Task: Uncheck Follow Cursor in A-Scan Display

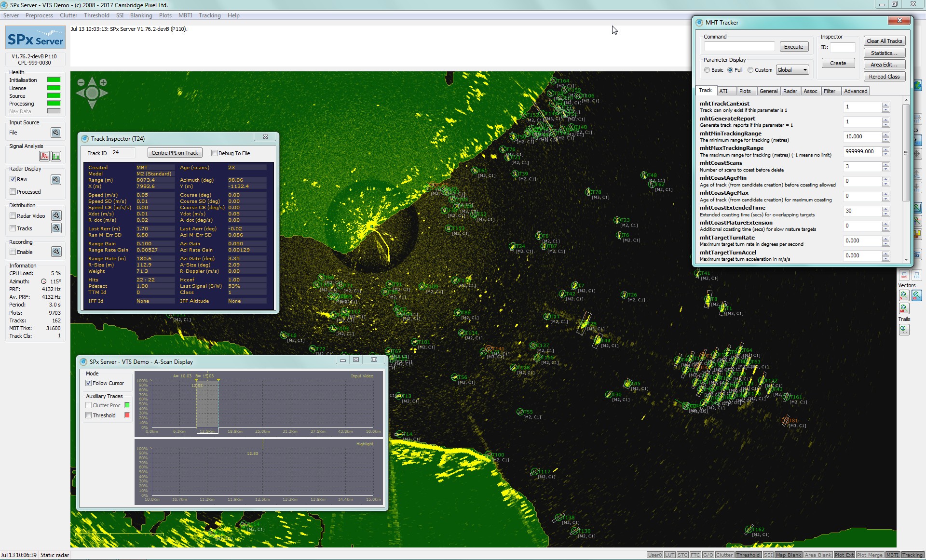Action: (x=89, y=383)
